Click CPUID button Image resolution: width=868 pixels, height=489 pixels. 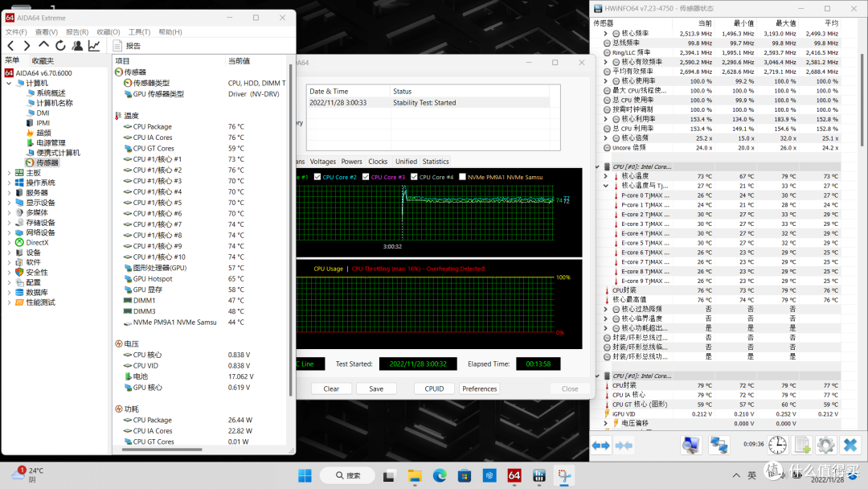(x=434, y=388)
